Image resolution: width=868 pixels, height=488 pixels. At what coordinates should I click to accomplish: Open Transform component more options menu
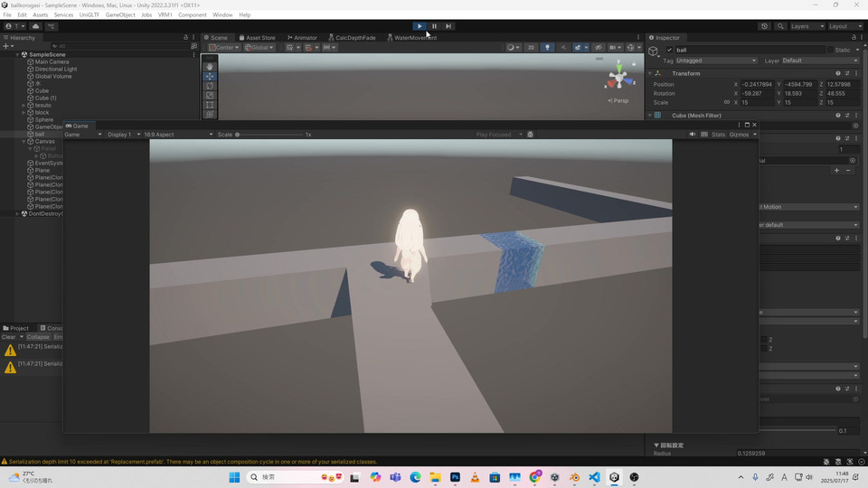tap(856, 73)
